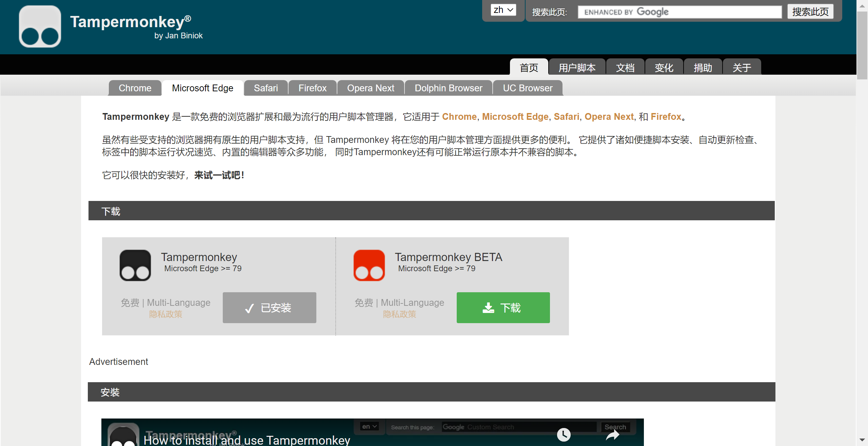Click the watch later clock icon on video

point(564,434)
